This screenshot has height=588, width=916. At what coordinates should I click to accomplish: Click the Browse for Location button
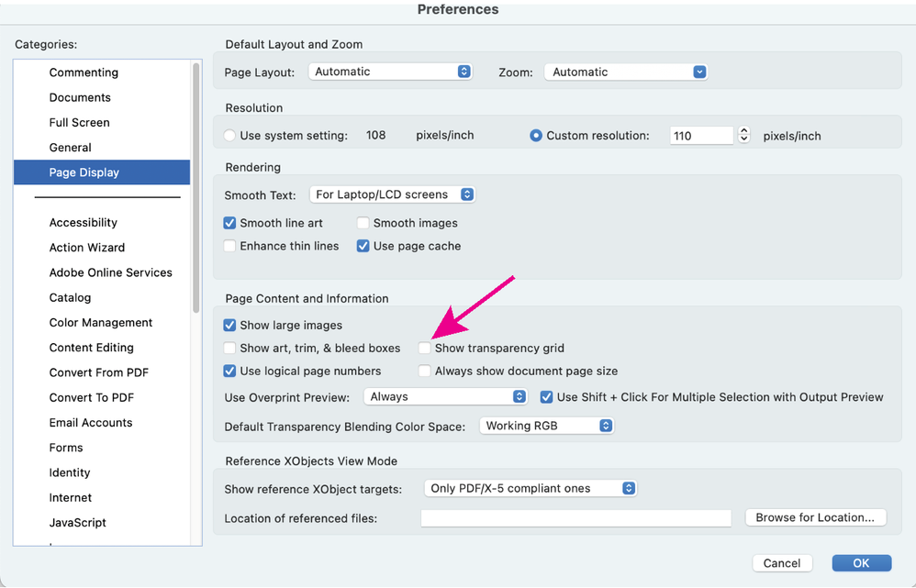[815, 517]
